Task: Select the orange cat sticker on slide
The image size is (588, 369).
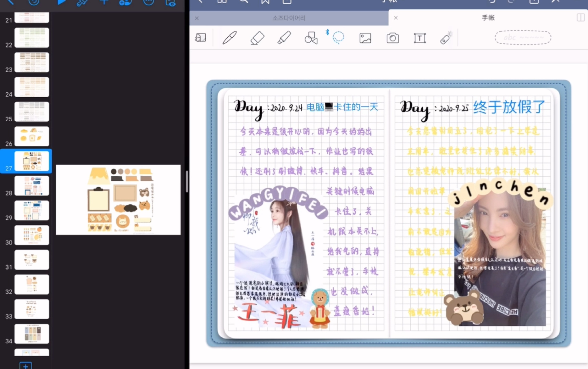Action: pos(144,205)
